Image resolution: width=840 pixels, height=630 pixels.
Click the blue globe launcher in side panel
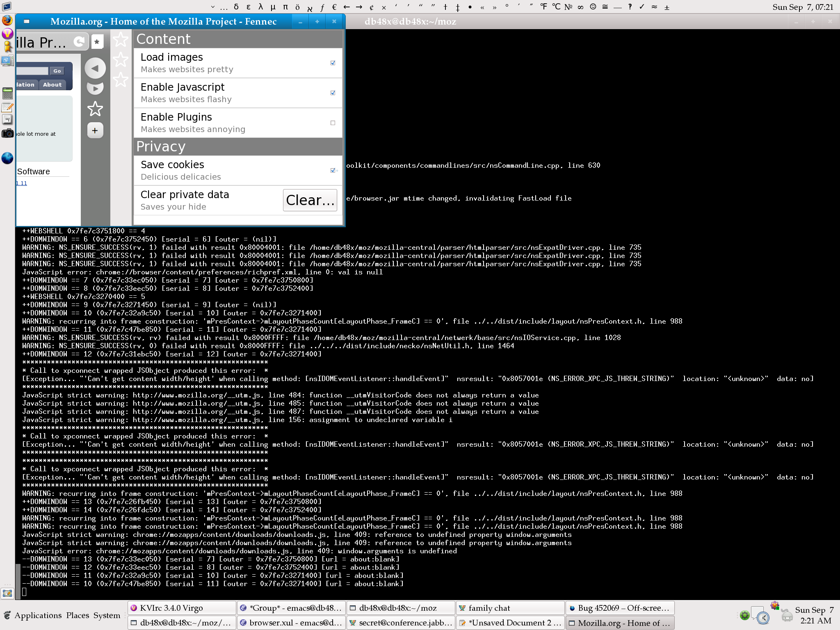pos(7,158)
